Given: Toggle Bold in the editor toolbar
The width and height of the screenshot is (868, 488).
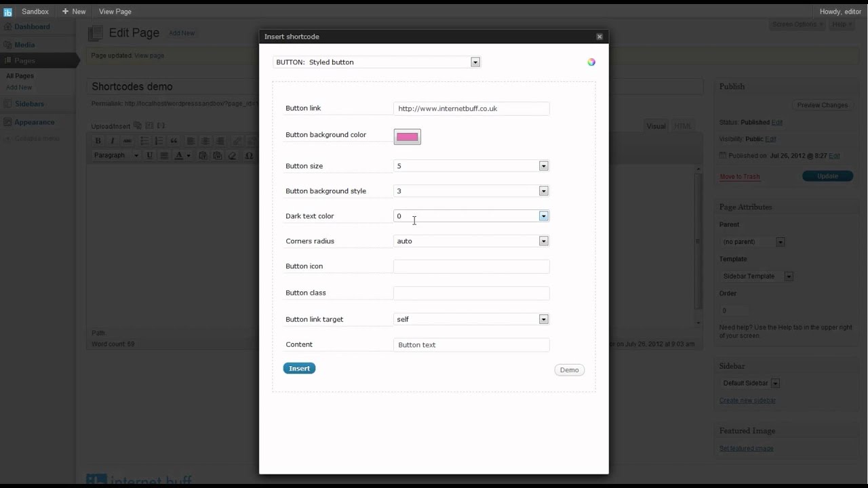Looking at the screenshot, I should [98, 141].
